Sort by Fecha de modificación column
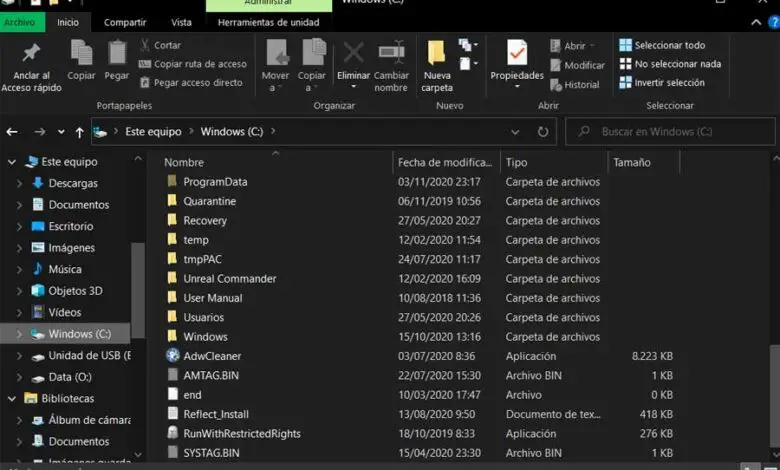The height and width of the screenshot is (470, 780). point(446,163)
